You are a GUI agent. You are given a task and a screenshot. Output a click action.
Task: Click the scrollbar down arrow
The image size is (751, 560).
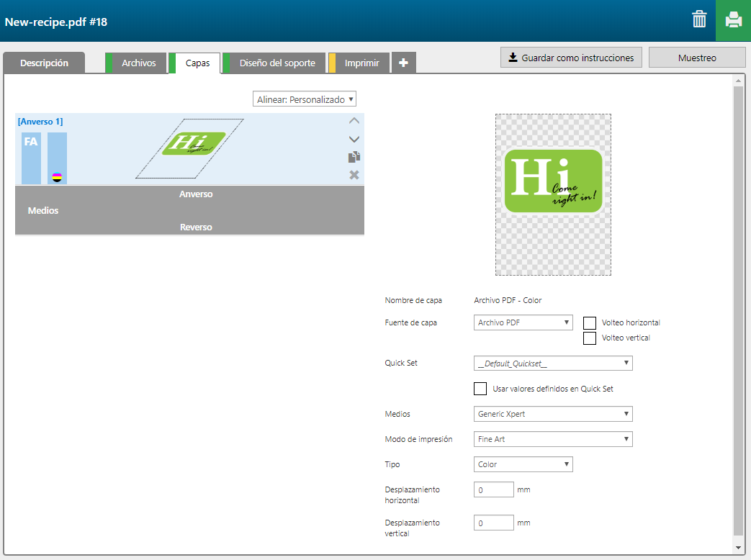coord(738,548)
